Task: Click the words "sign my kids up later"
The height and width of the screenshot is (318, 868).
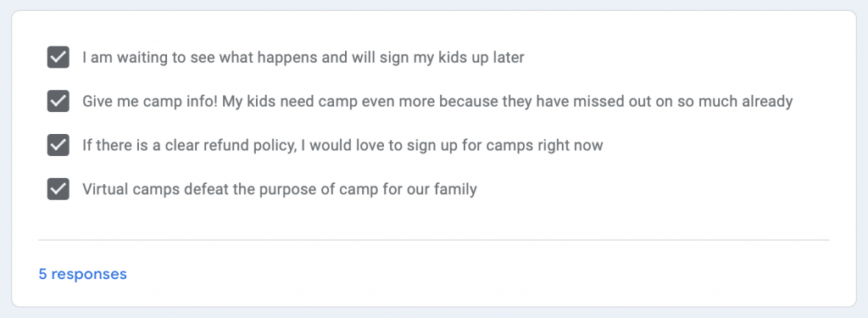Action: [x=452, y=58]
